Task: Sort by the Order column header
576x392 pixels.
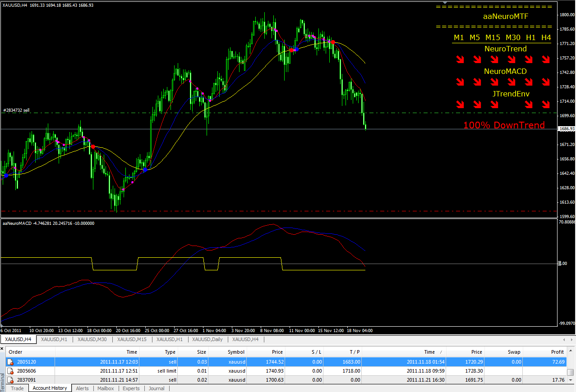Action: [x=30, y=352]
